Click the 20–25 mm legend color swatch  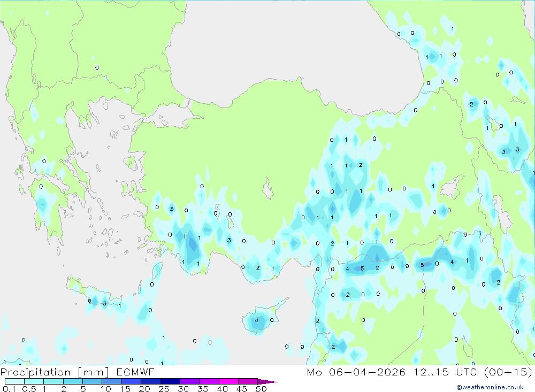pyautogui.click(x=151, y=381)
